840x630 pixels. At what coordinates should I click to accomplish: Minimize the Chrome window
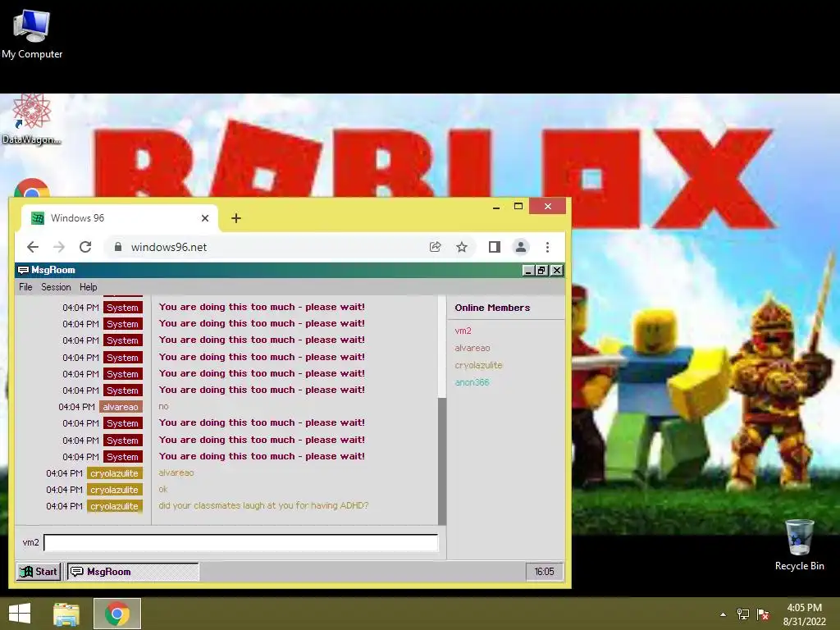(x=496, y=206)
